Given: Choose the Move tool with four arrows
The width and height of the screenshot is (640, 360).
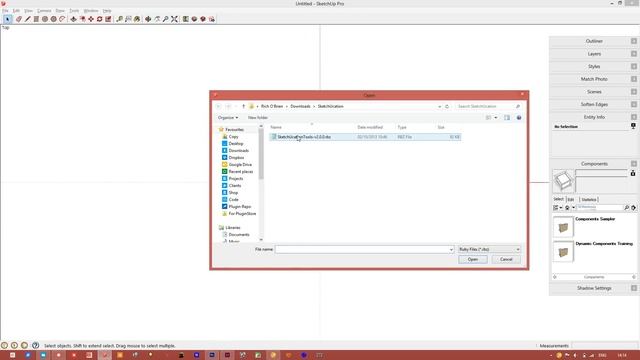Looking at the screenshot, I should pos(91,19).
